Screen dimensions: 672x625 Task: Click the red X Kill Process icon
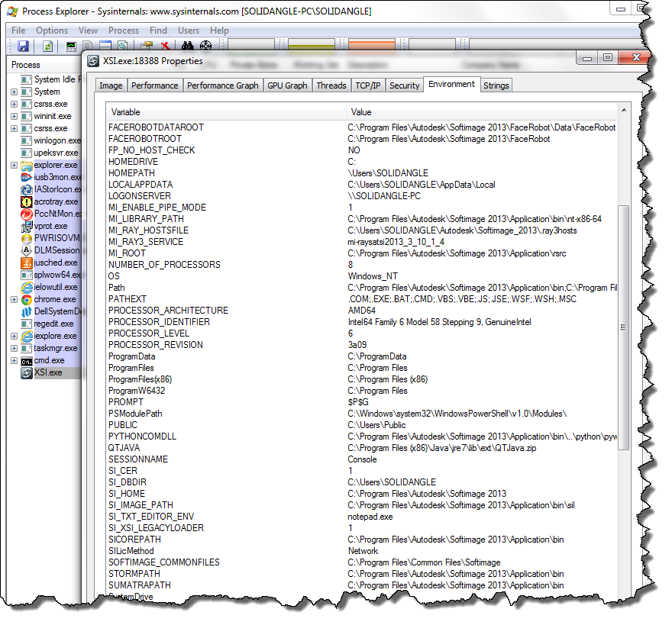coord(166,47)
